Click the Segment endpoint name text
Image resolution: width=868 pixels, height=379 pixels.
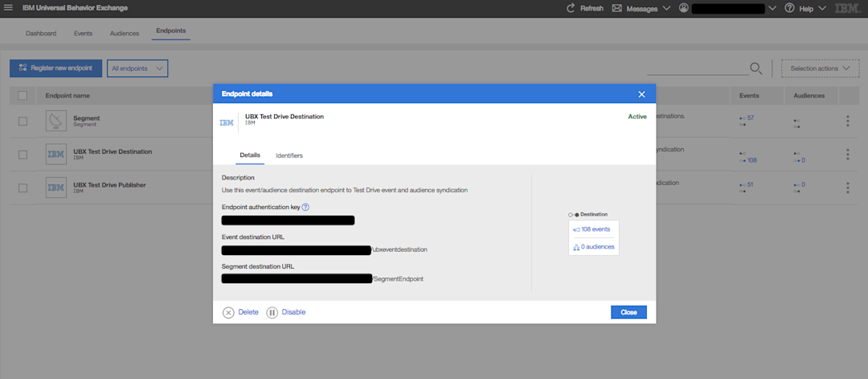pyautogui.click(x=86, y=118)
